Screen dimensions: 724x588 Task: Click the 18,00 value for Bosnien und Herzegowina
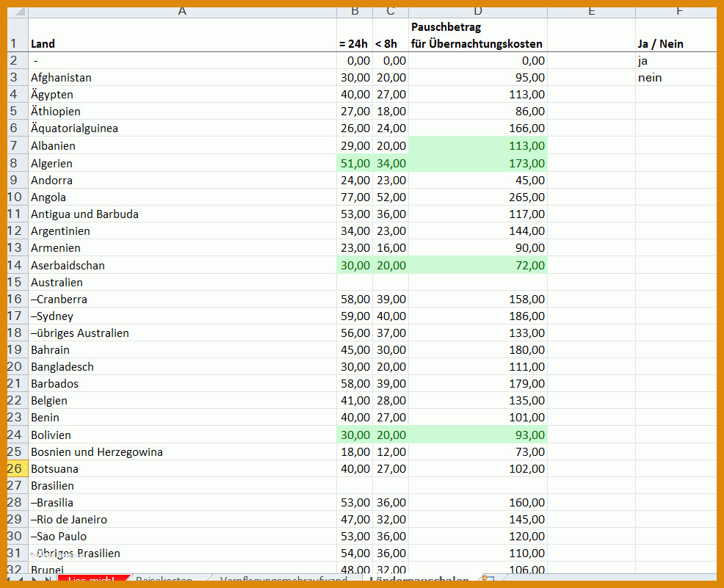click(x=355, y=452)
